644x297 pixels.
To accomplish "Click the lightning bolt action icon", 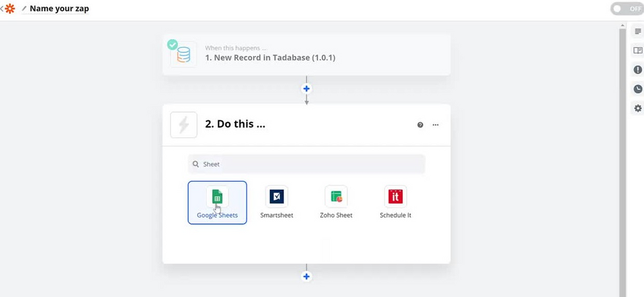I will pyautogui.click(x=184, y=125).
